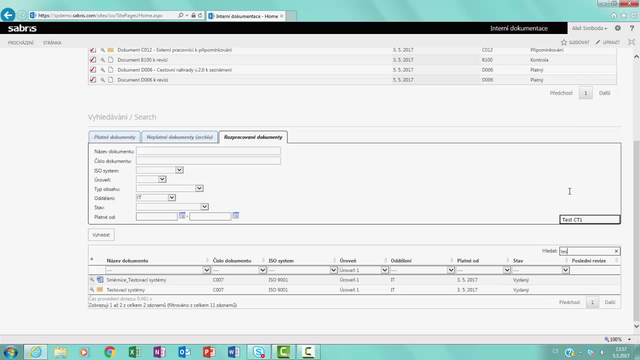Screen dimensions: 640x360
Task: Select Interní dokumentace - Home browser tab
Action: pos(246,16)
